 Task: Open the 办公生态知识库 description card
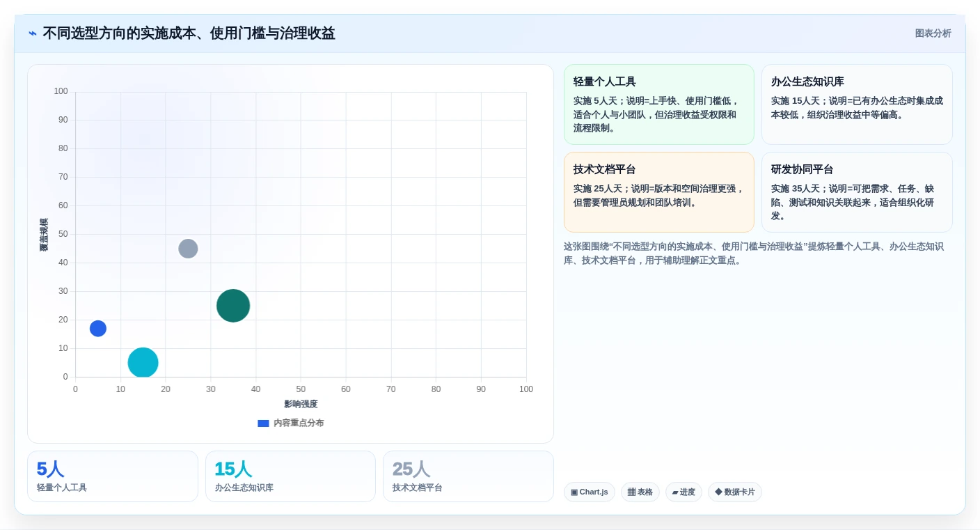pos(857,104)
